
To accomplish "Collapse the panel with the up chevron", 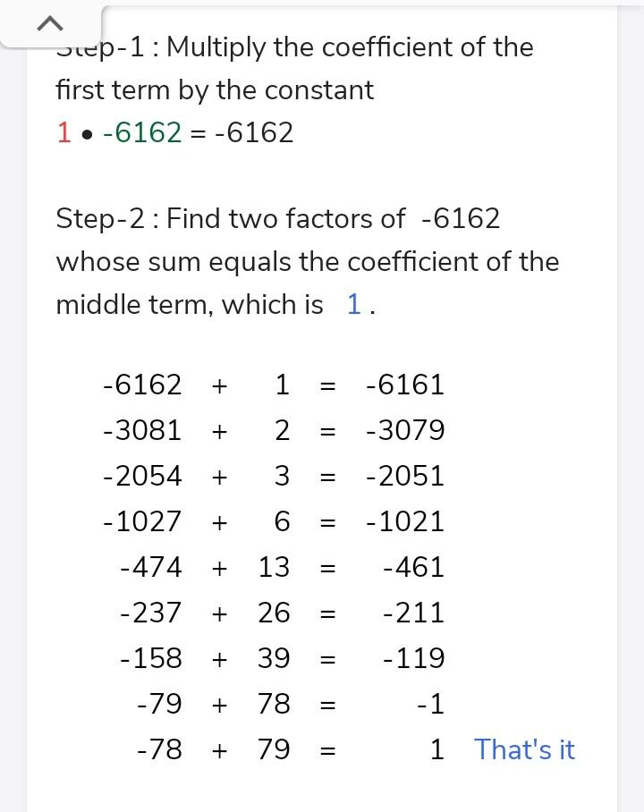I will (51, 24).
